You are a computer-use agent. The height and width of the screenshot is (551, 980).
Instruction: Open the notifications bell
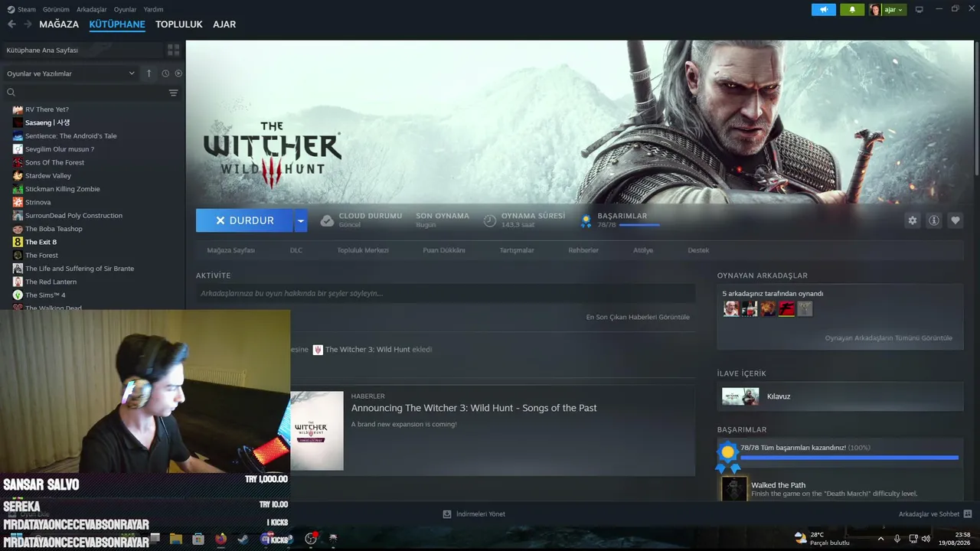pyautogui.click(x=852, y=9)
